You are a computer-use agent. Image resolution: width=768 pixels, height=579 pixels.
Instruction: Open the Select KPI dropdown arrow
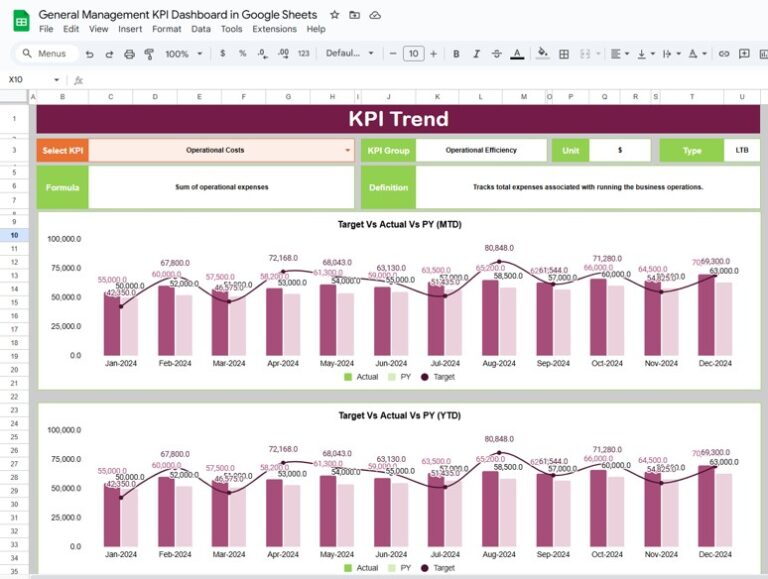pyautogui.click(x=347, y=150)
